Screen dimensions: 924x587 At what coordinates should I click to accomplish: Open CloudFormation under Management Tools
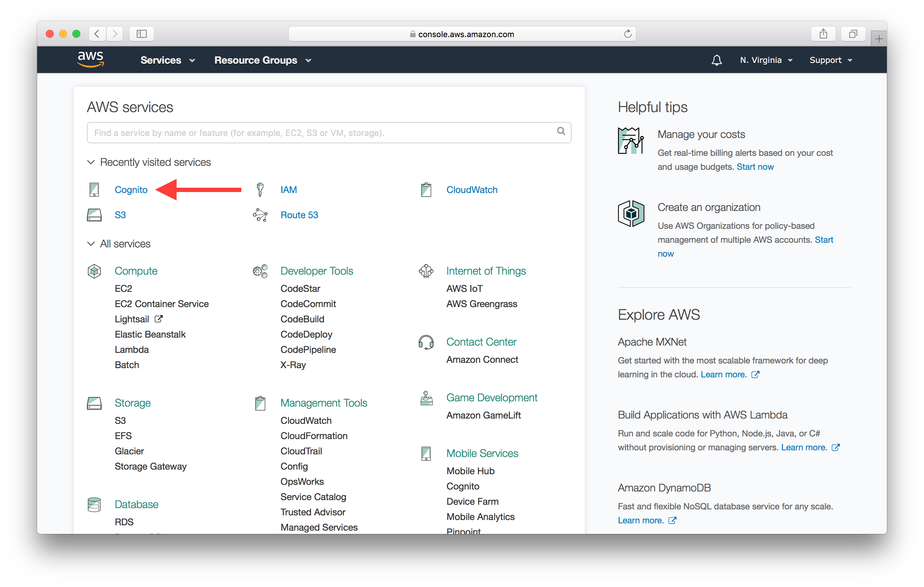coord(314,436)
